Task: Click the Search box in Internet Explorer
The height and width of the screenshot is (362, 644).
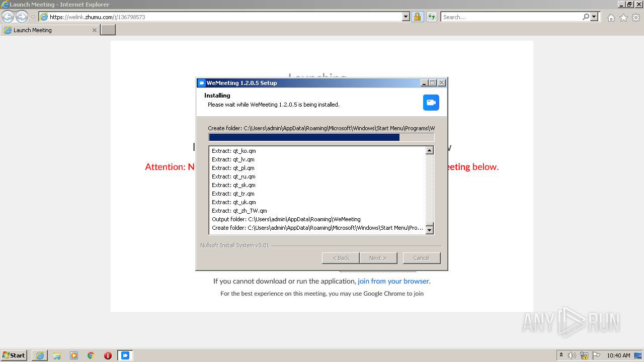Action: (511, 17)
